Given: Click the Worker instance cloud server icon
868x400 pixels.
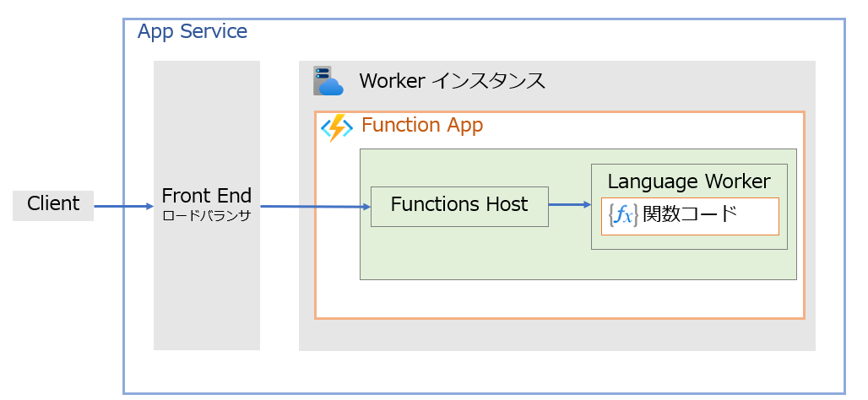Looking at the screenshot, I should pos(328,81).
